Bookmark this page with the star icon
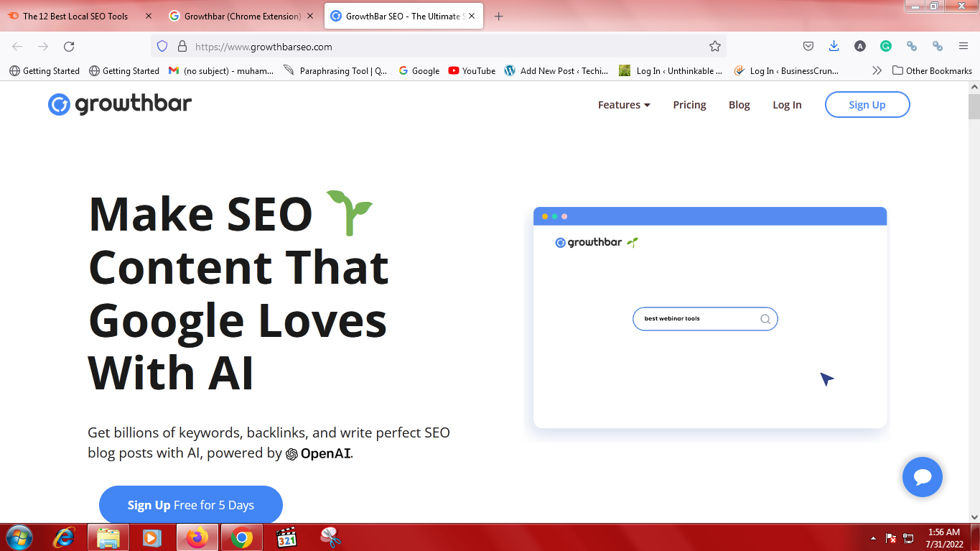This screenshot has height=551, width=980. pos(714,47)
